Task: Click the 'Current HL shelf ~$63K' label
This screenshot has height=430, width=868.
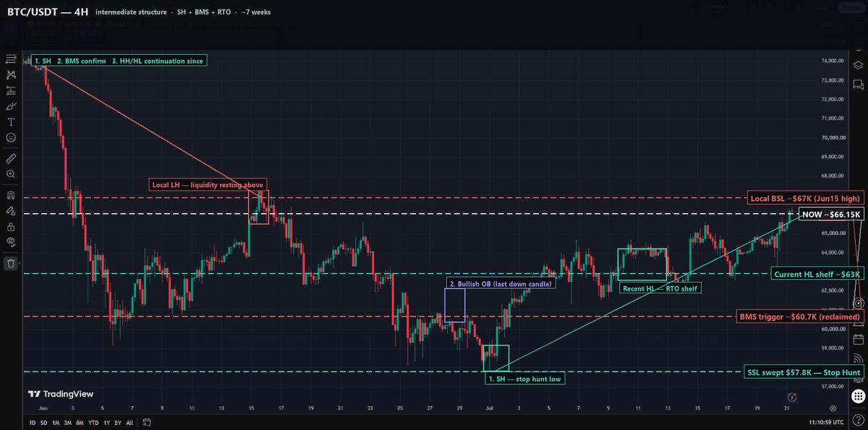Action: tap(817, 274)
